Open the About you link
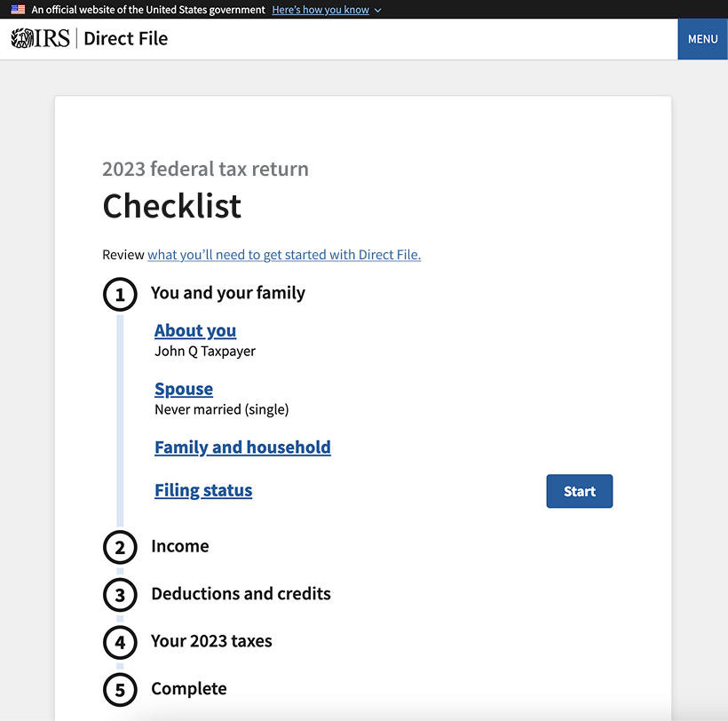 (x=194, y=330)
